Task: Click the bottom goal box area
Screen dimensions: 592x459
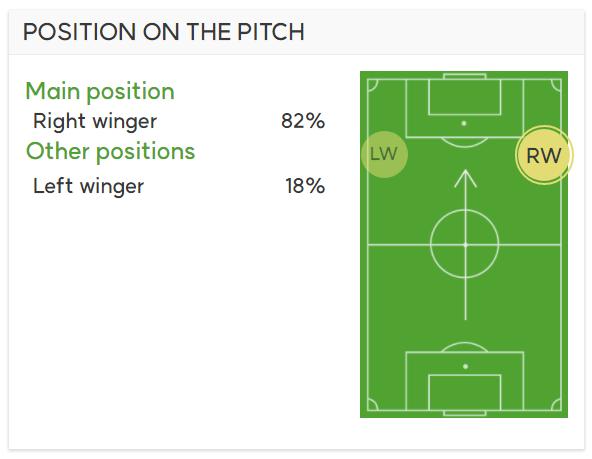Action: tap(465, 393)
